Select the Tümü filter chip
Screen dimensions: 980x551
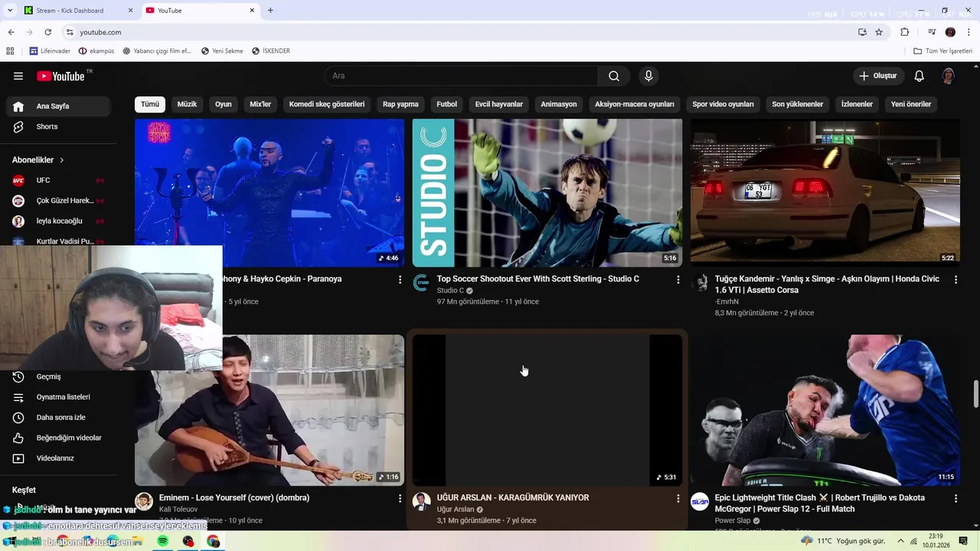tap(150, 104)
